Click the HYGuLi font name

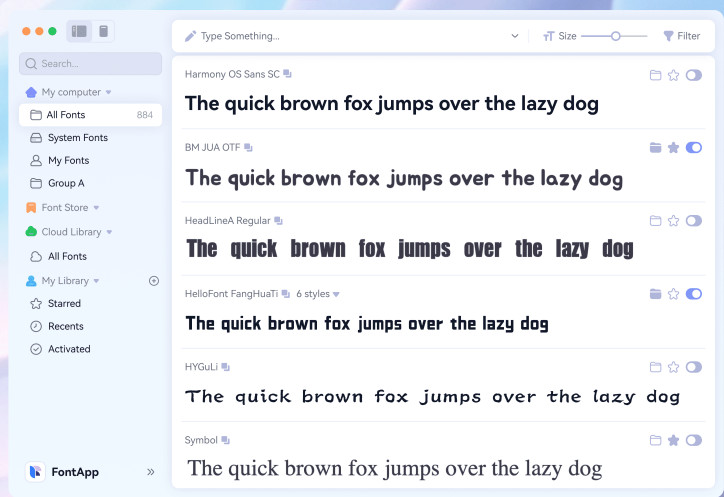201,367
